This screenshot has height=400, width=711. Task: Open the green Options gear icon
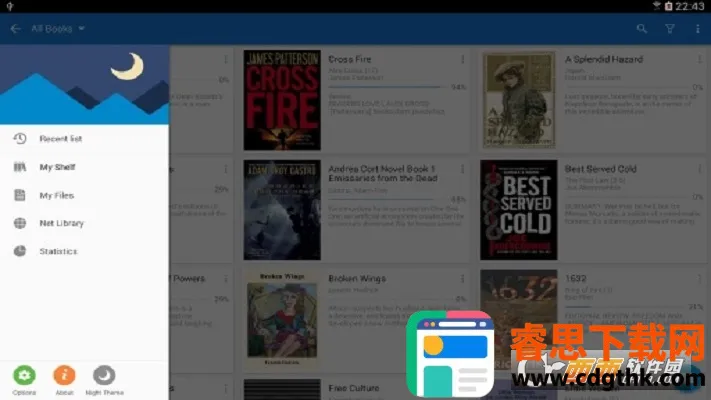tap(24, 375)
